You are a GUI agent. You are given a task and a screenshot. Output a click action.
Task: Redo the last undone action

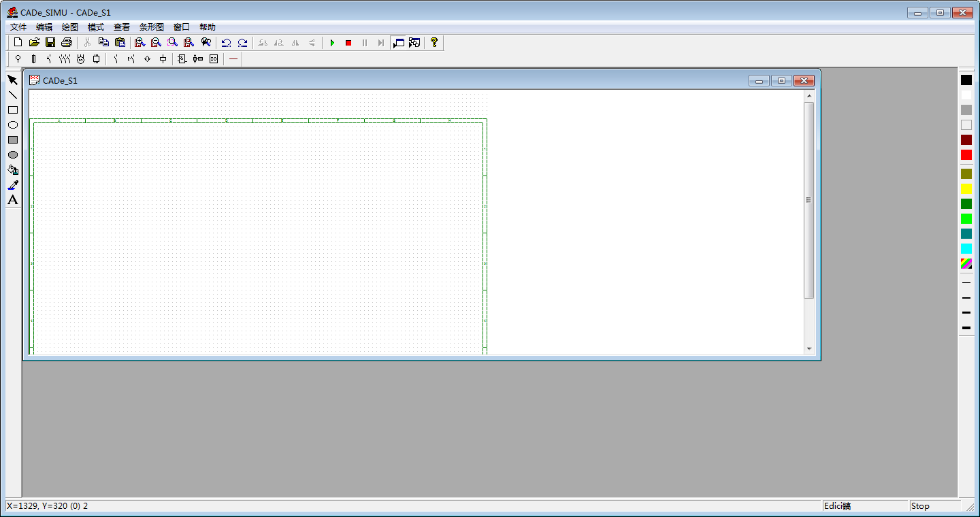242,42
